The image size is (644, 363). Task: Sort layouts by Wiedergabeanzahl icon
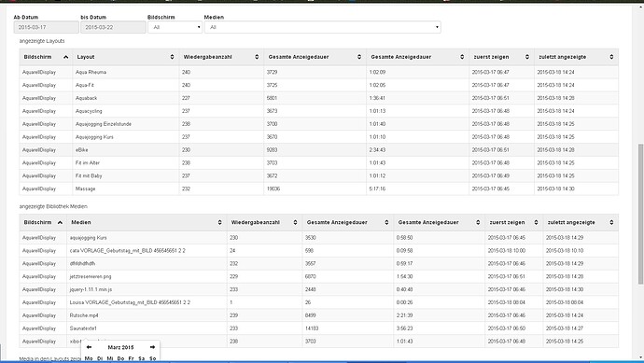(x=257, y=57)
